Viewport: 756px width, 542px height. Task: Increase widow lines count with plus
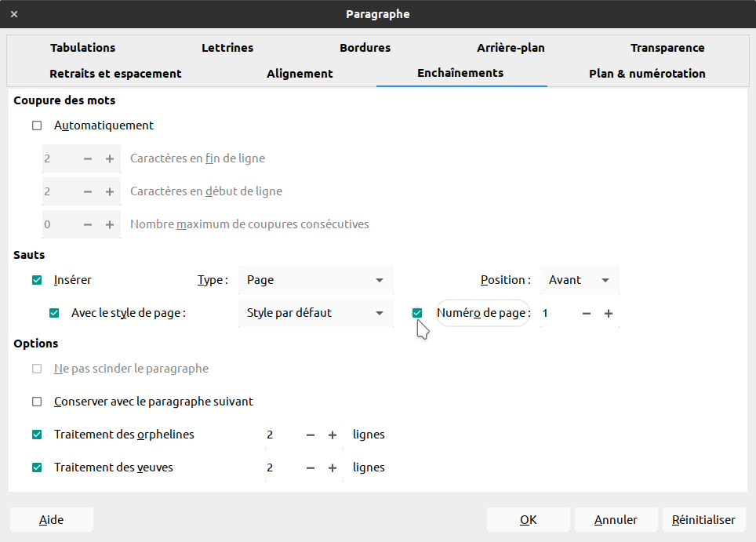coord(333,467)
